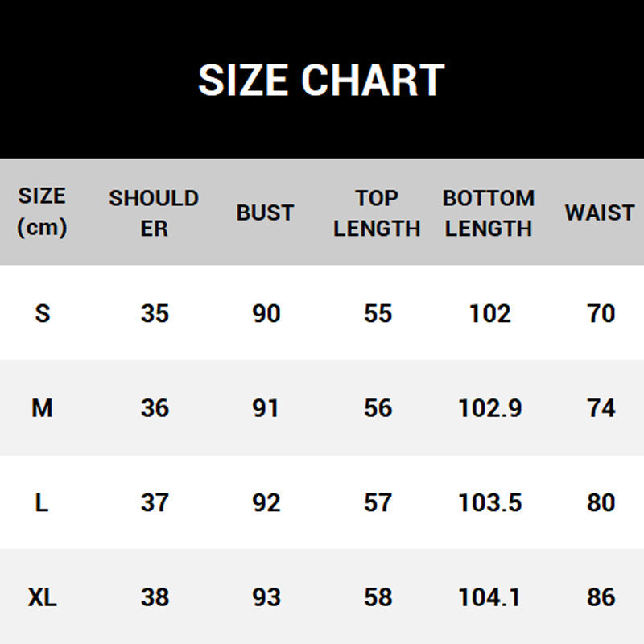The width and height of the screenshot is (644, 644).
Task: Click shoulder value 35 for size S
Action: (x=155, y=312)
